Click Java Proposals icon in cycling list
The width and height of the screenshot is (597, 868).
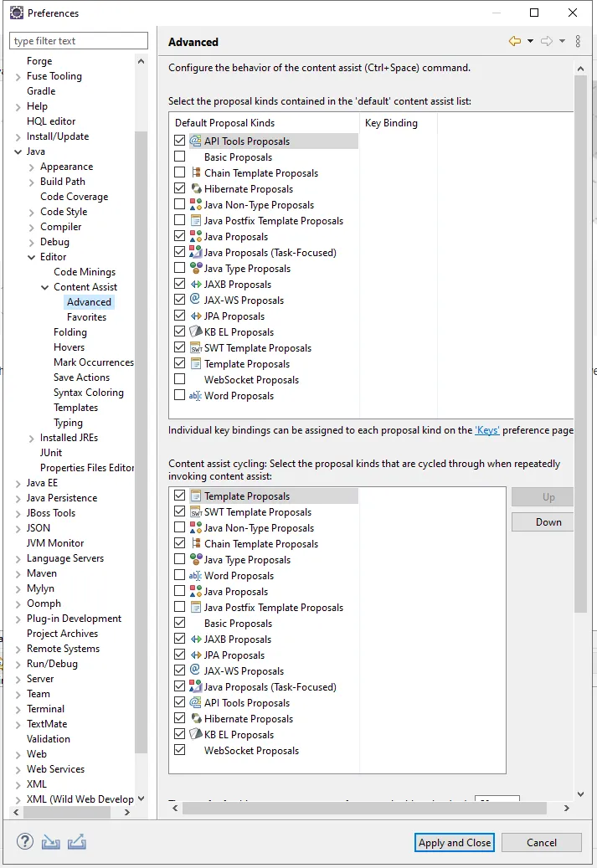pos(195,591)
